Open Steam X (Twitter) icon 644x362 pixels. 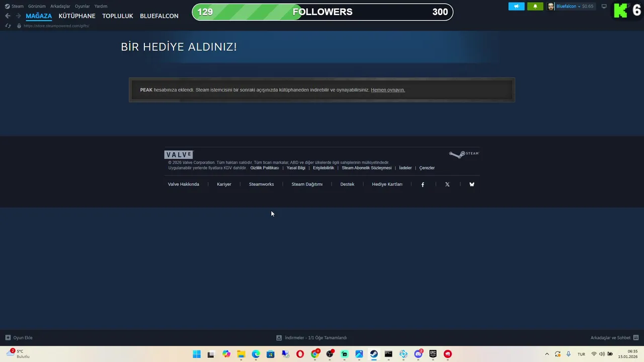point(447,185)
